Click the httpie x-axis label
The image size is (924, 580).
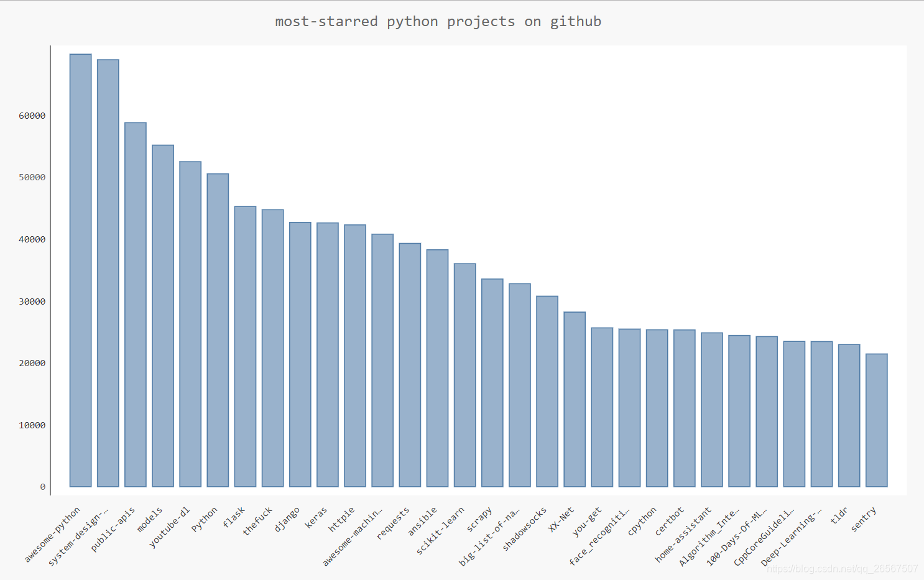(341, 519)
